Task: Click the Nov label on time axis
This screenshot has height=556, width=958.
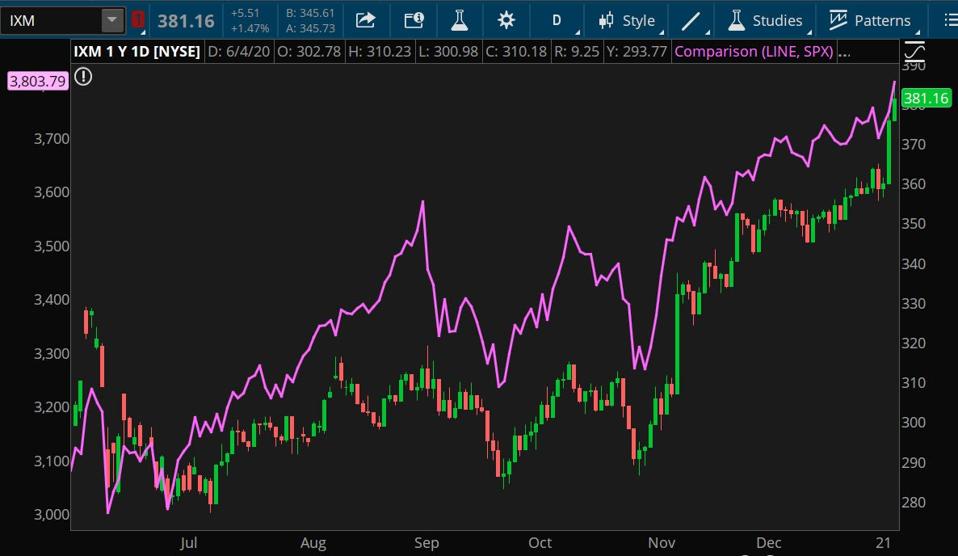Action: 661,543
